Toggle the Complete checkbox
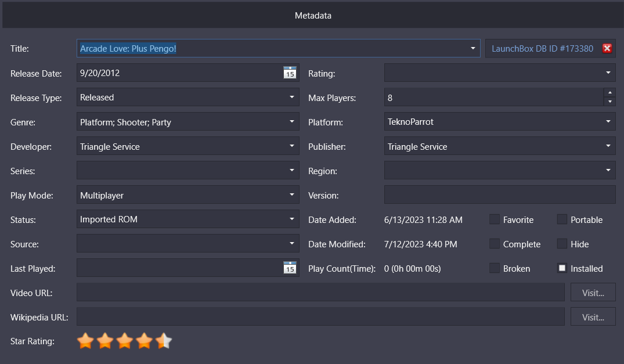The width and height of the screenshot is (624, 364). tap(494, 244)
